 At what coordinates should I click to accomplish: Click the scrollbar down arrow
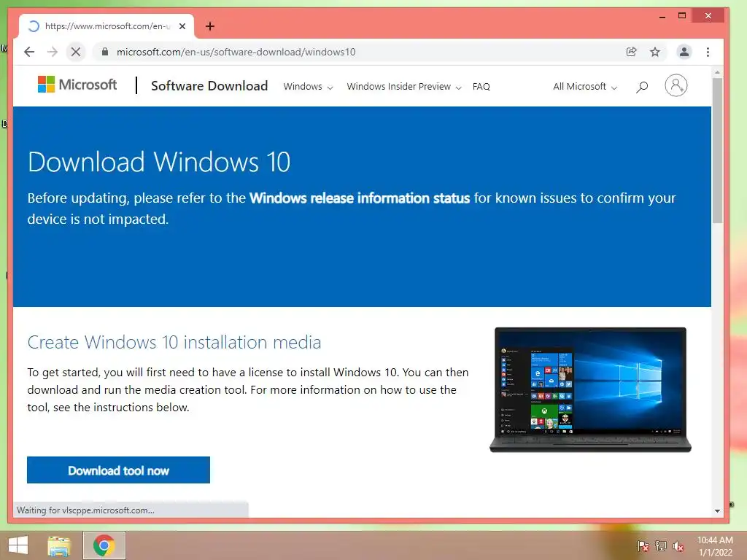[717, 511]
